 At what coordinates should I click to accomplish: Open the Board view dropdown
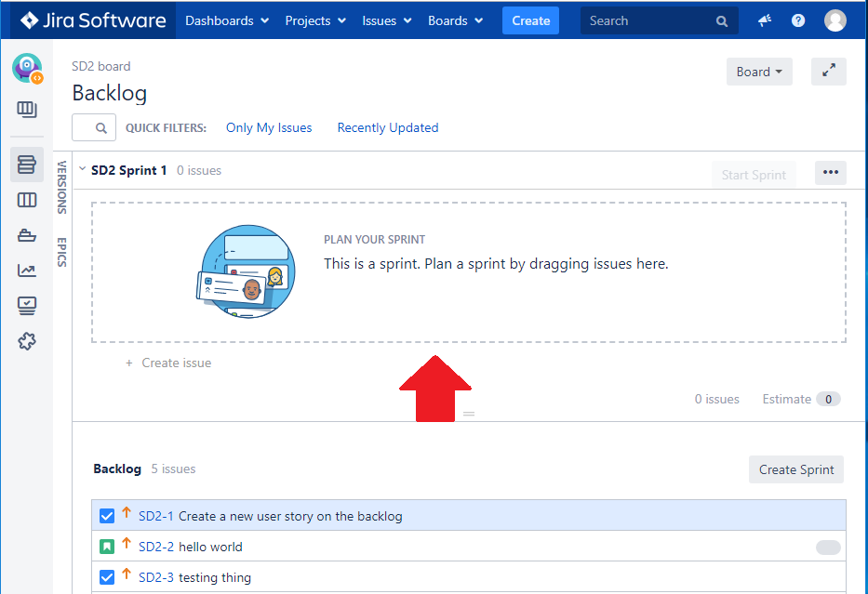point(759,71)
